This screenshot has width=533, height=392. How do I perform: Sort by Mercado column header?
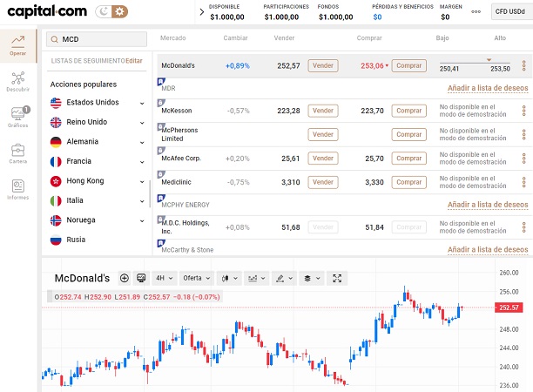[173, 38]
